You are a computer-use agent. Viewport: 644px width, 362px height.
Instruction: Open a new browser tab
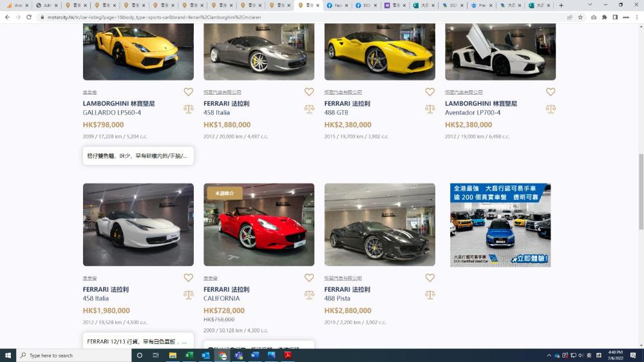(x=561, y=5)
